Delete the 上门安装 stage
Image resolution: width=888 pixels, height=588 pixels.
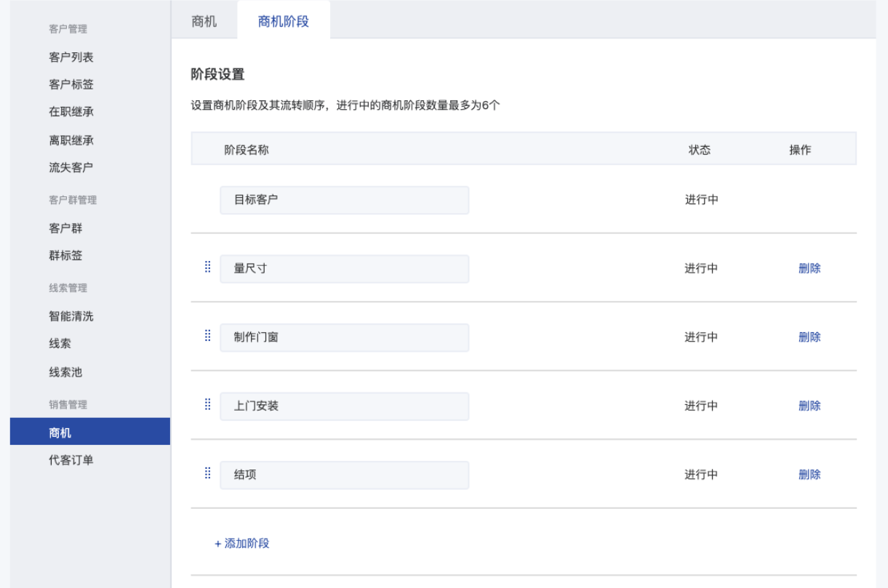pos(809,406)
